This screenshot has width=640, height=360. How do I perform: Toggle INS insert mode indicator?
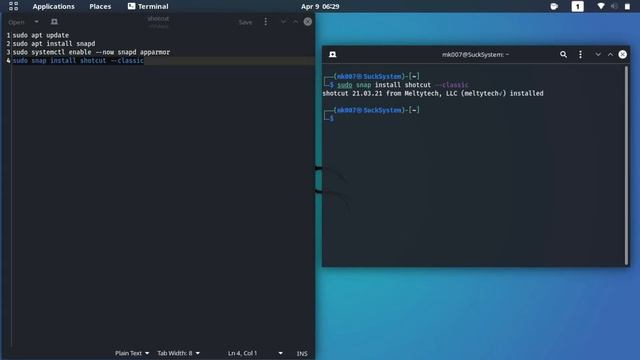coord(302,353)
